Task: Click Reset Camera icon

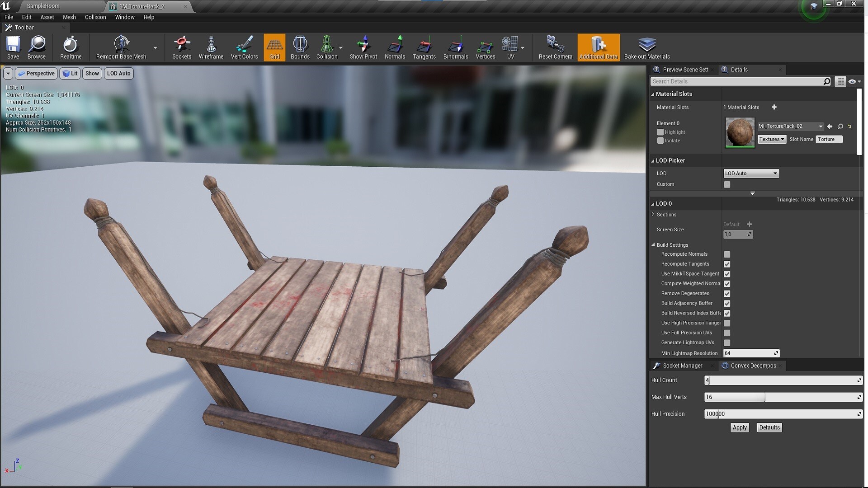Action: 555,47
